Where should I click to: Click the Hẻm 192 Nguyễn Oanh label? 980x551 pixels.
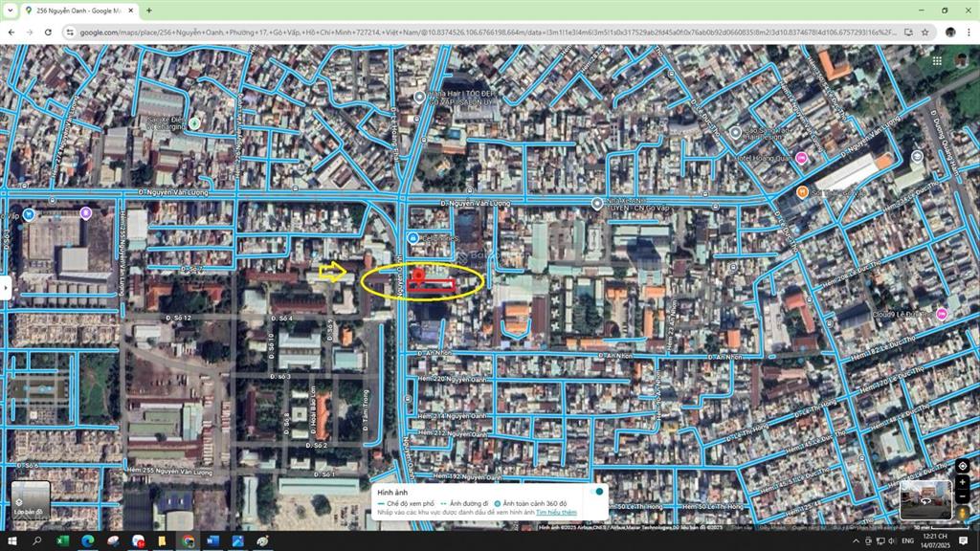467,477
